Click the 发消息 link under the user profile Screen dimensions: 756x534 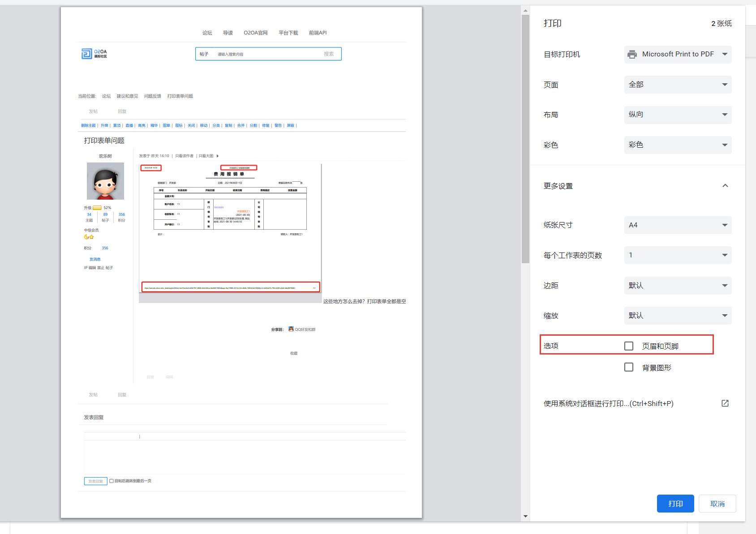point(95,259)
